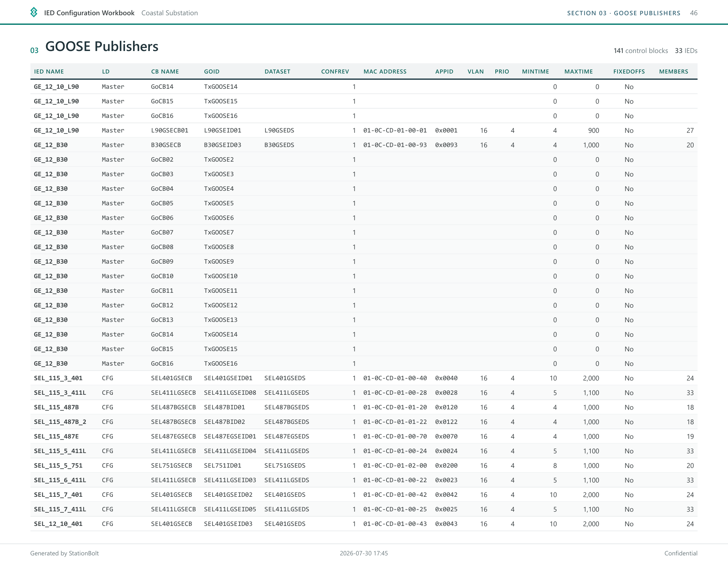Click the IED NAME column header
This screenshot has height=563, width=728.
[49, 72]
